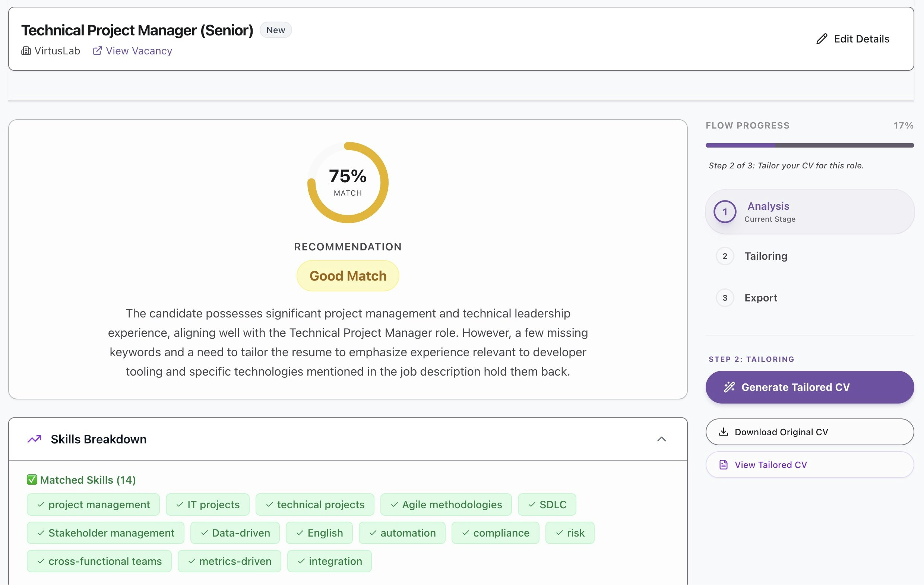The width and height of the screenshot is (924, 585).
Task: Click the Skills Breakdown header title
Action: 99,439
